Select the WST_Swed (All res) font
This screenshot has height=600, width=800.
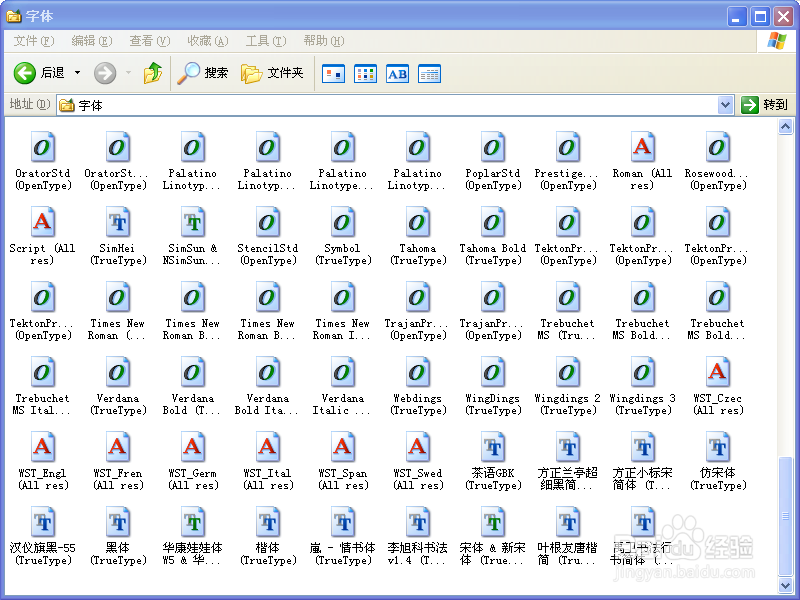click(417, 460)
